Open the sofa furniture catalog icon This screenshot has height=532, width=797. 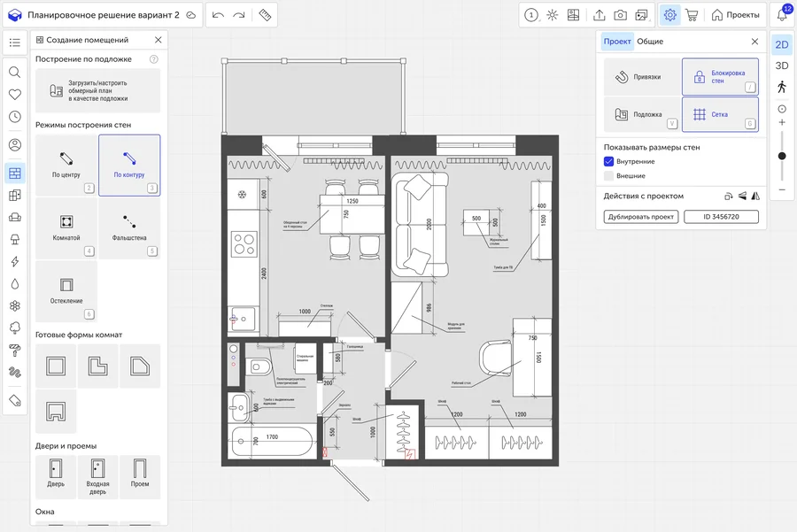(15, 217)
